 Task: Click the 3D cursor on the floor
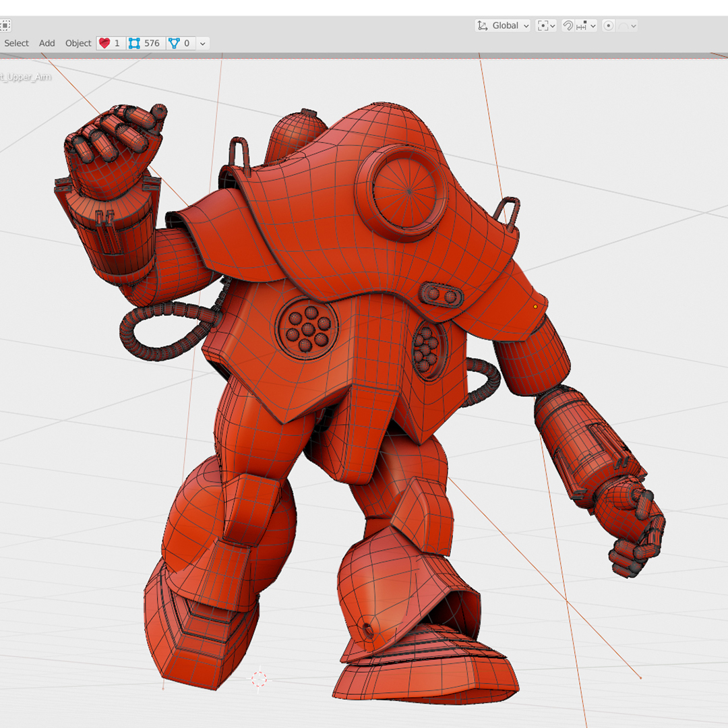click(x=259, y=679)
